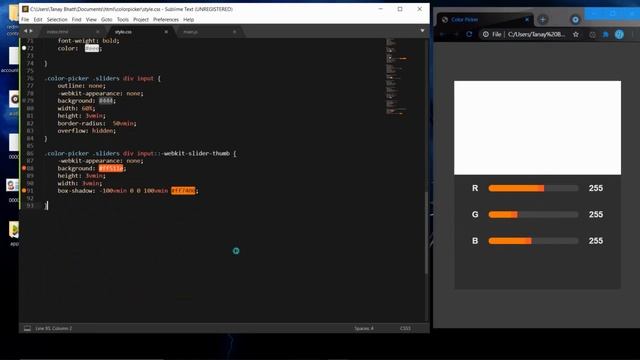Open the Project menu
Viewport: 640px width, 360px height.
[x=141, y=20]
